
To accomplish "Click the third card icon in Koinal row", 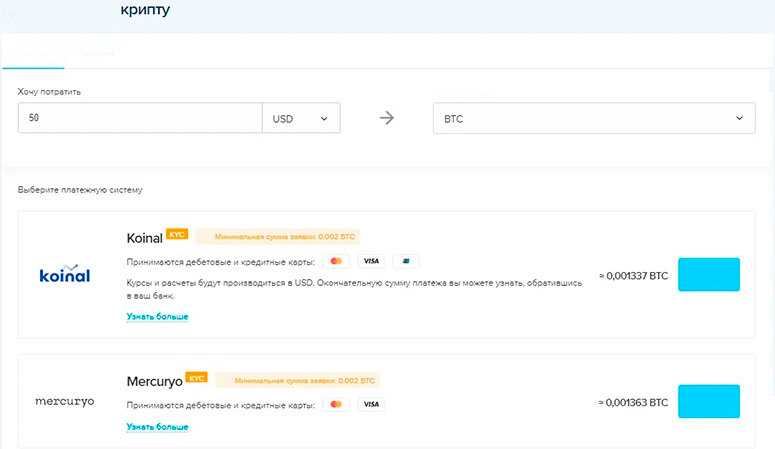I will click(406, 262).
